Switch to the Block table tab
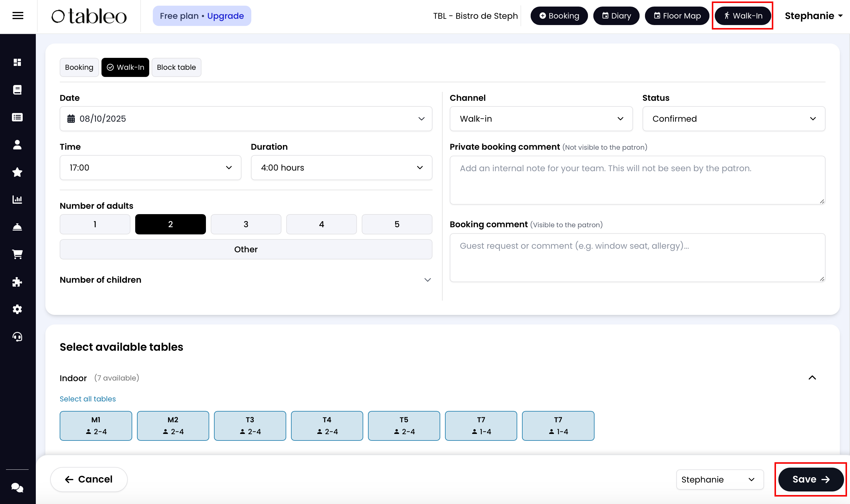Image resolution: width=850 pixels, height=504 pixels. 176,67
